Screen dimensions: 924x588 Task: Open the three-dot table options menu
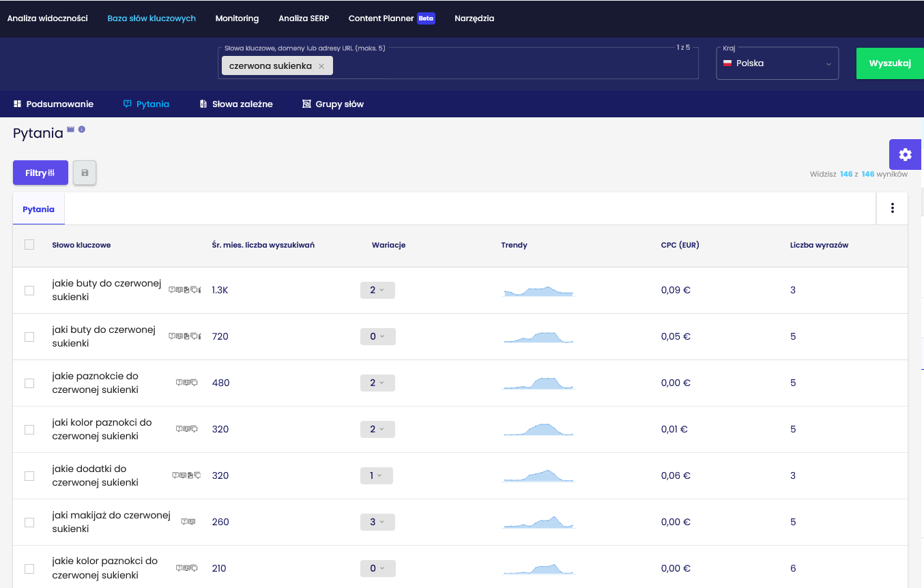pos(892,208)
